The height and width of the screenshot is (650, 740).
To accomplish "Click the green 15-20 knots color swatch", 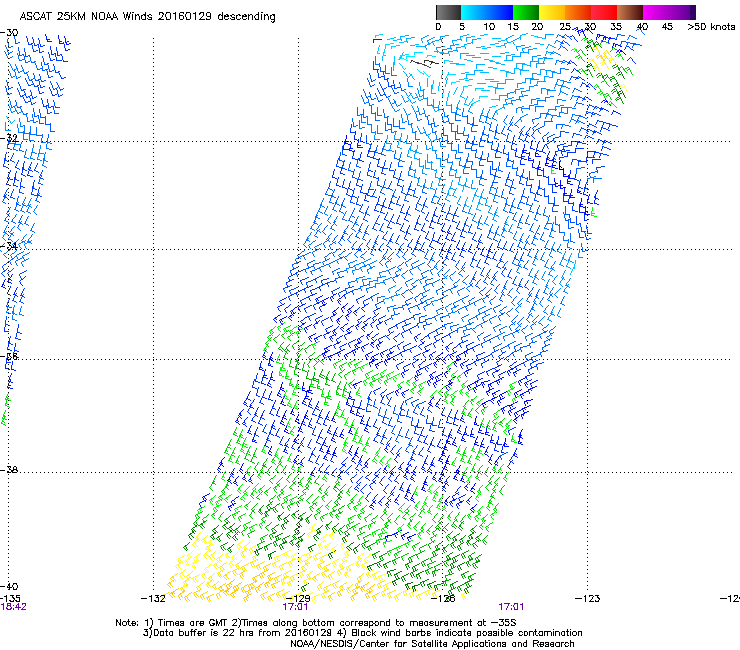I will click(526, 12).
